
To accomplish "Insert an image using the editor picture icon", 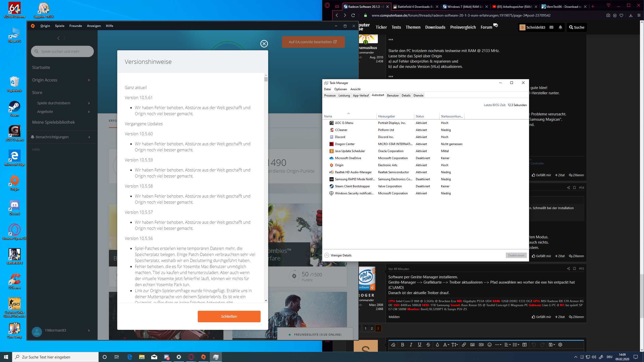I will point(472,345).
